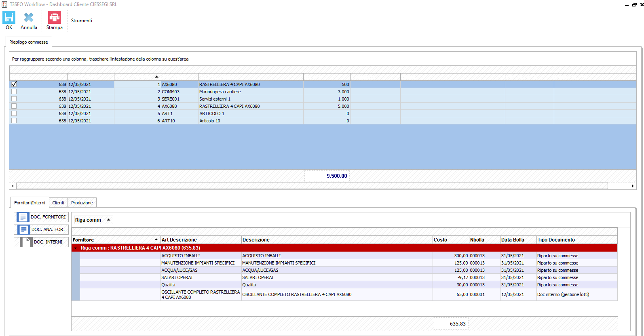The image size is (644, 336).
Task: Click the 3.000 quantity cell
Action: pos(327,92)
